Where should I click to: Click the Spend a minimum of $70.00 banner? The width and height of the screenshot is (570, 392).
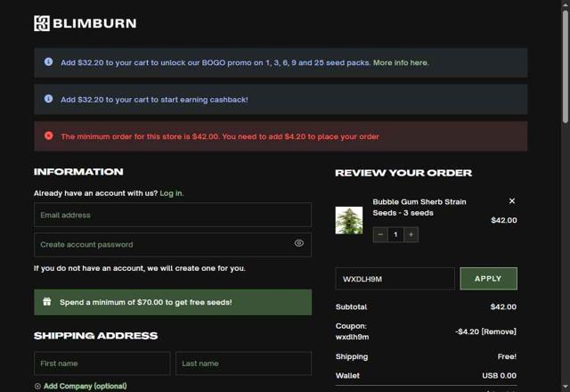173,302
